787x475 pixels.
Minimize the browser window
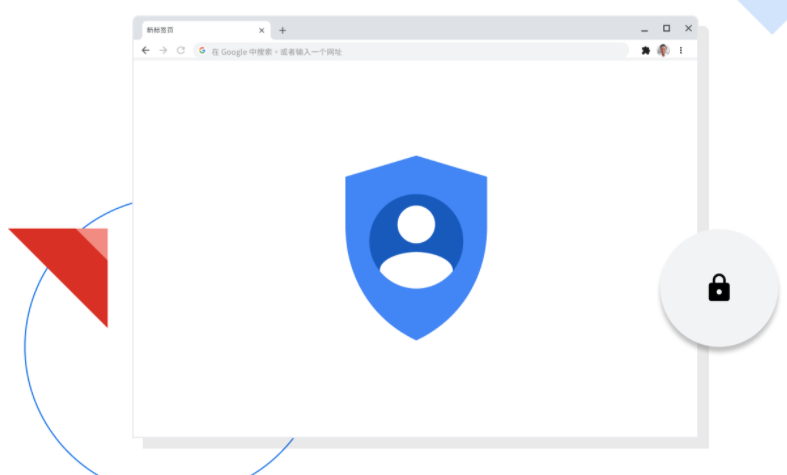pyautogui.click(x=644, y=31)
